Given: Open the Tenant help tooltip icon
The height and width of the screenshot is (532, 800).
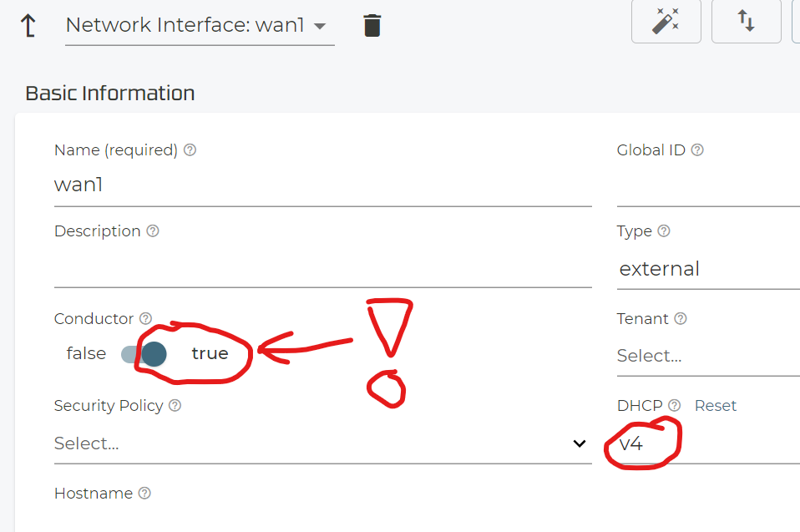Looking at the screenshot, I should click(681, 319).
